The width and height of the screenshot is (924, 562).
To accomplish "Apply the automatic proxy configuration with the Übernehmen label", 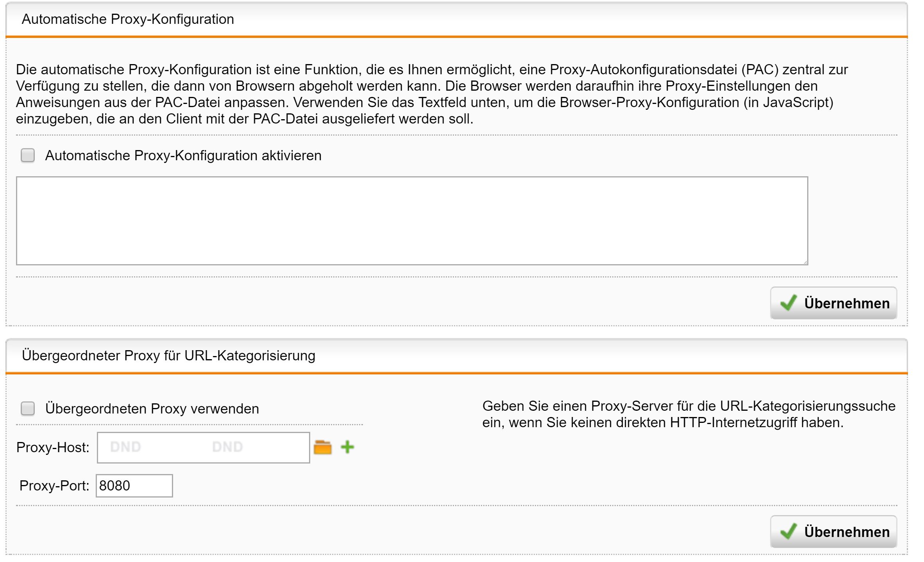I will 847,303.
